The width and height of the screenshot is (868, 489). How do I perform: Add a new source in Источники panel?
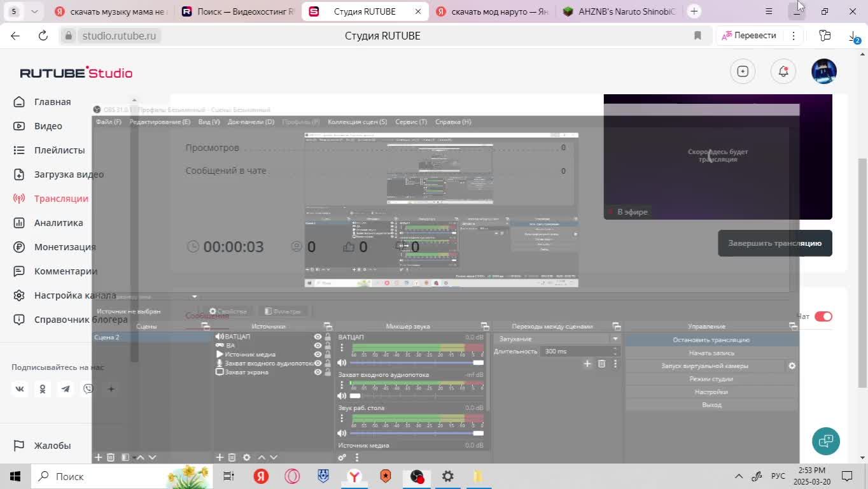click(x=220, y=457)
